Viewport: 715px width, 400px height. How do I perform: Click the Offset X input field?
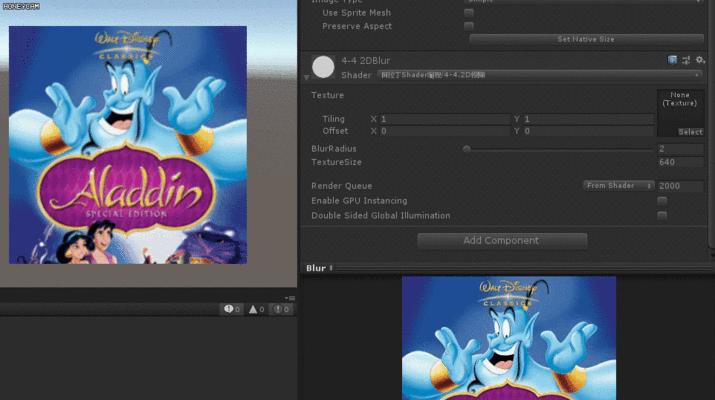(445, 131)
